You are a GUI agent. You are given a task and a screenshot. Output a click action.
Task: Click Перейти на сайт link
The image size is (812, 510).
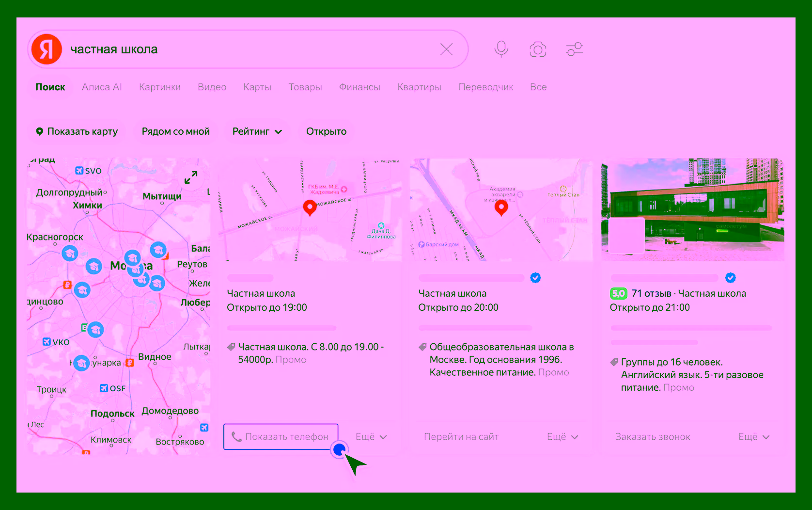461,437
